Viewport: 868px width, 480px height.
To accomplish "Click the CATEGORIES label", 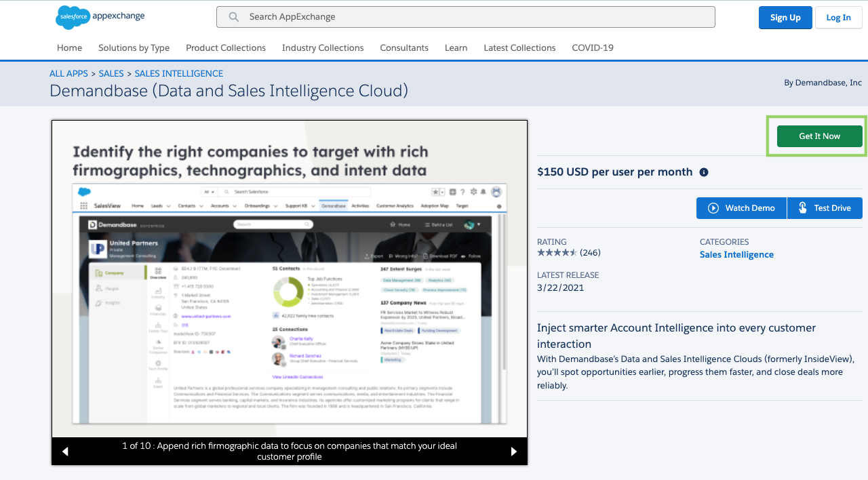I will [x=724, y=242].
